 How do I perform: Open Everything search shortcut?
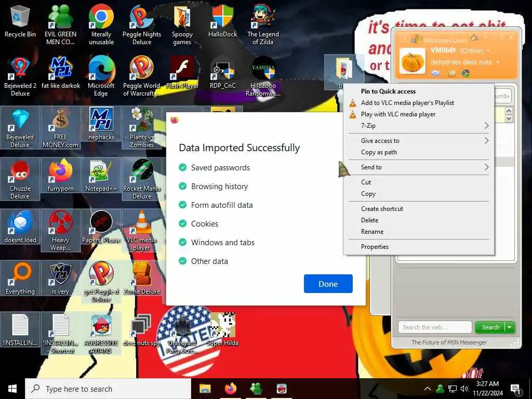20,279
